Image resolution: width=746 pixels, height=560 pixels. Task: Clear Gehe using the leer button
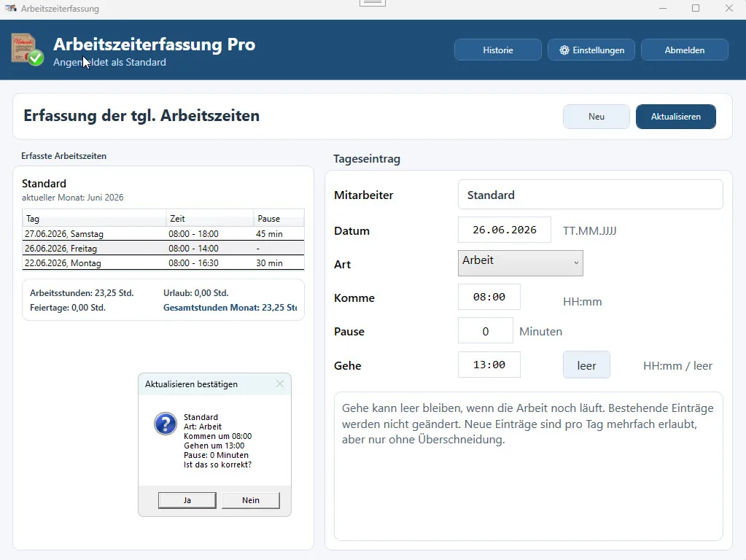pos(586,365)
